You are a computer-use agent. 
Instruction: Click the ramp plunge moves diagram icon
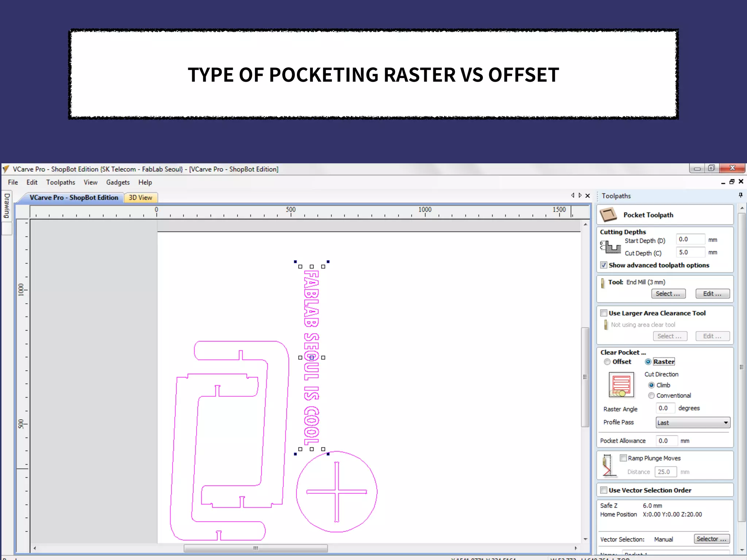coord(608,465)
